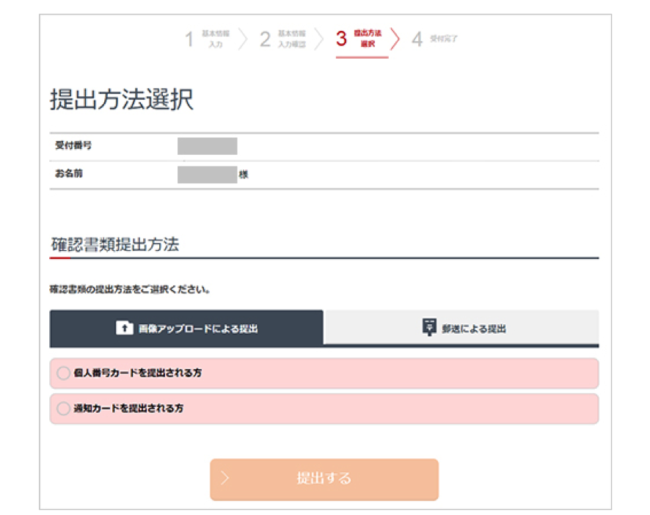
Task: Switch to 郵送による提出 tab
Action: (x=461, y=328)
